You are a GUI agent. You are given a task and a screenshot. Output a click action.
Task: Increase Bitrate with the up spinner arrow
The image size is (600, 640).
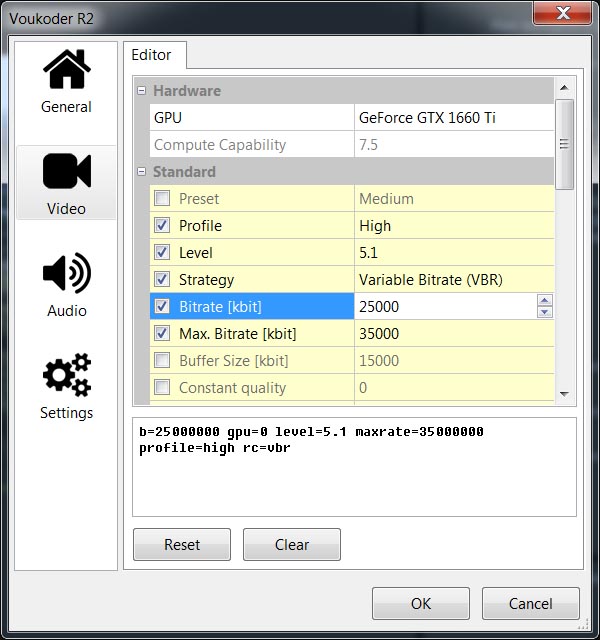pyautogui.click(x=545, y=300)
